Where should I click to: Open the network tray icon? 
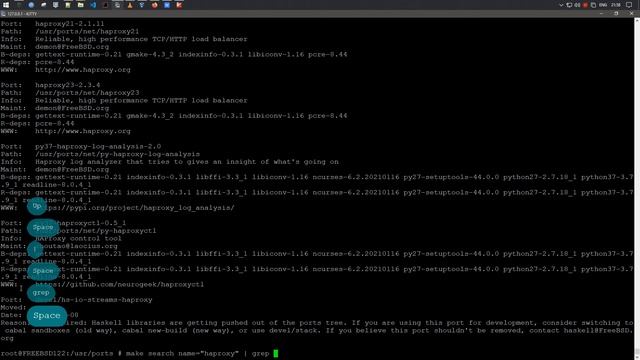[569, 5]
